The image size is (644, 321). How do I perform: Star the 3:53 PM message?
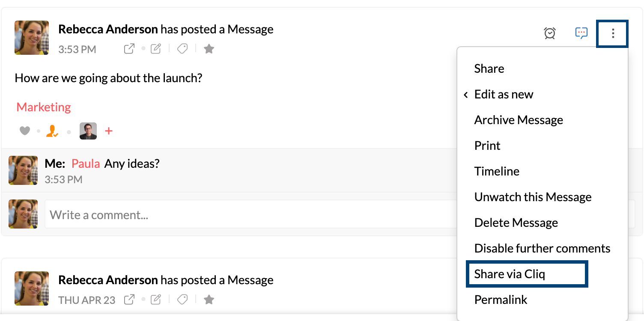pos(209,49)
